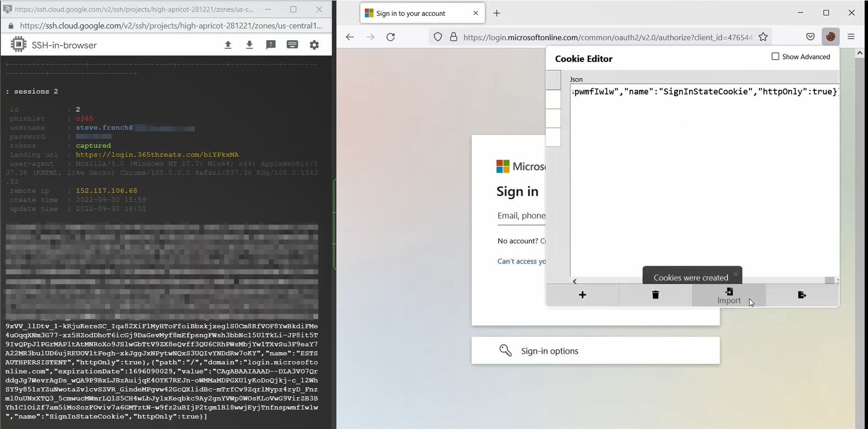Open the Firefox hamburger menu
Screen dimensions: 868x429
pos(851,37)
